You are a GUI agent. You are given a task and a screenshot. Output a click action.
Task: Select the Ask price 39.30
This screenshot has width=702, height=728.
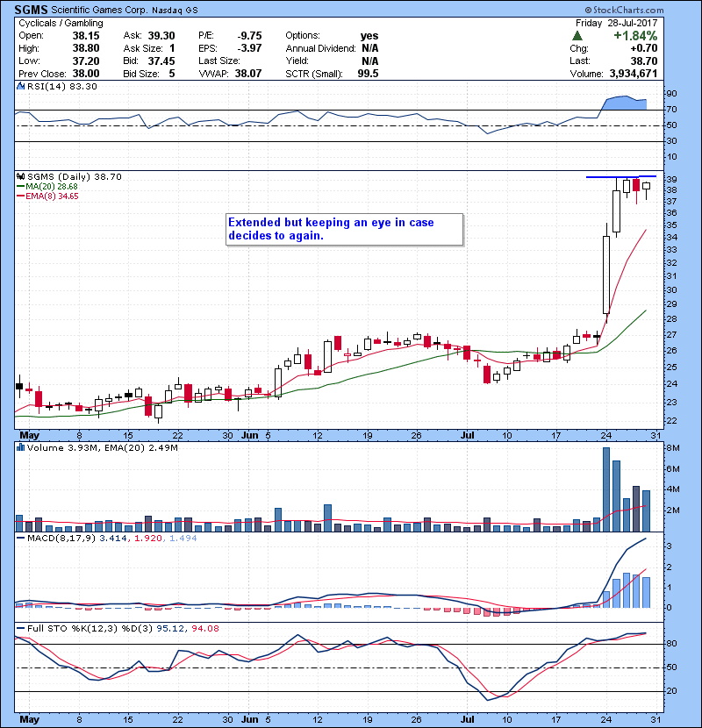point(161,36)
